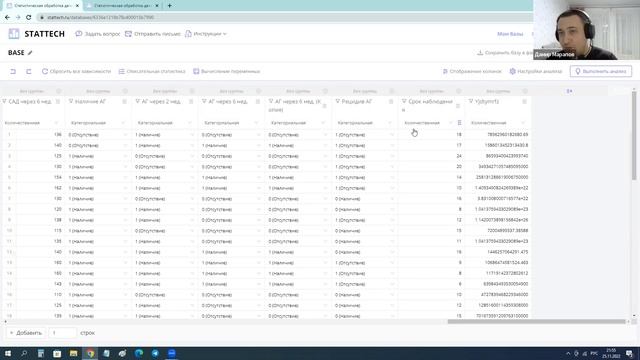This screenshot has width=640, height=360.
Task: Go back with the browser back arrow
Action: click(7, 18)
